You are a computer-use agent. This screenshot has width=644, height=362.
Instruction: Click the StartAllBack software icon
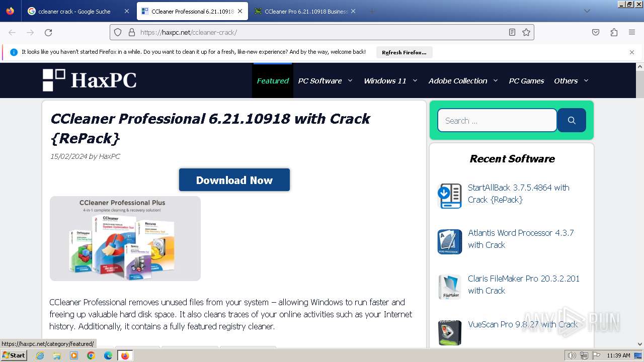[450, 196]
